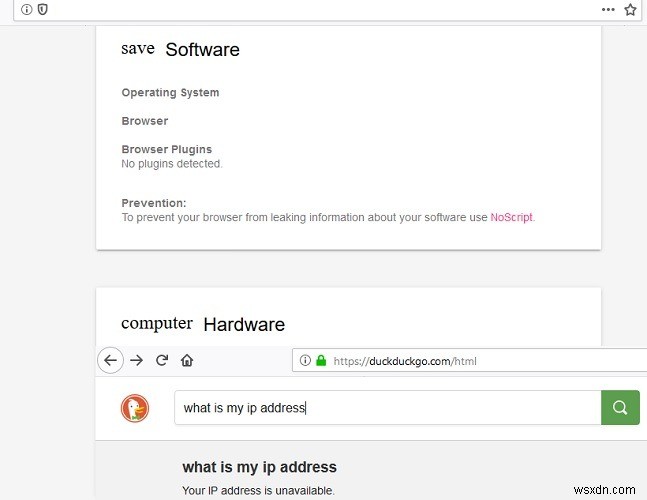The image size is (647, 500).
Task: Click the Browser Plugins label
Action: pyautogui.click(x=166, y=149)
